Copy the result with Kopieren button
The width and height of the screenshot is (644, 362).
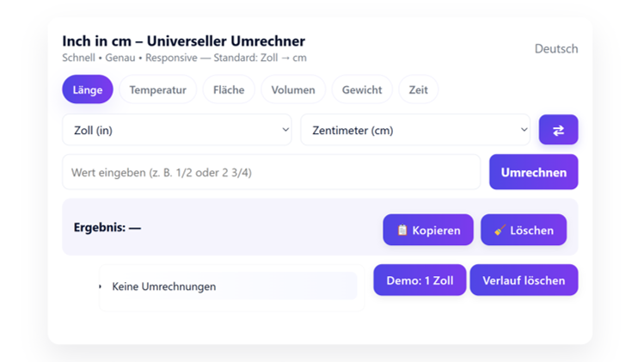click(x=428, y=230)
